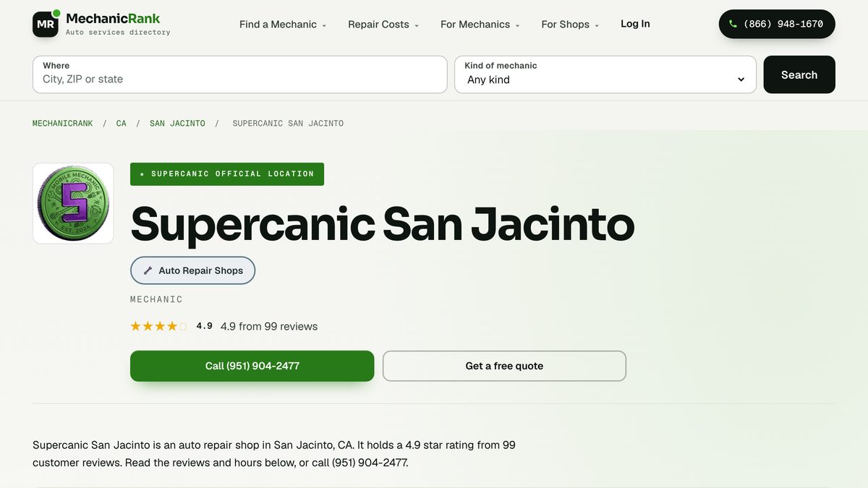Image resolution: width=868 pixels, height=488 pixels.
Task: Go to MECHANICRANK breadcrumb
Action: 63,124
